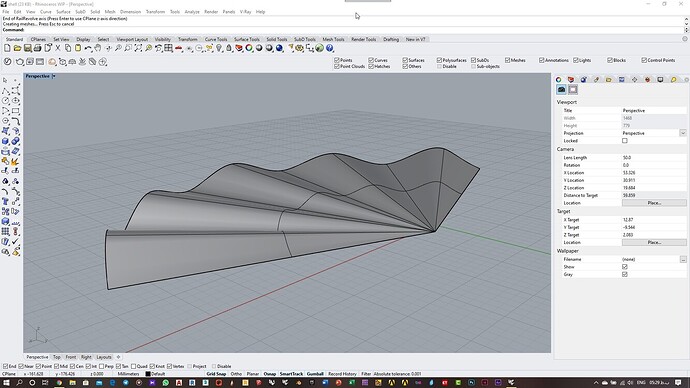Open the Surface menu
The width and height of the screenshot is (690, 388).
63,12
